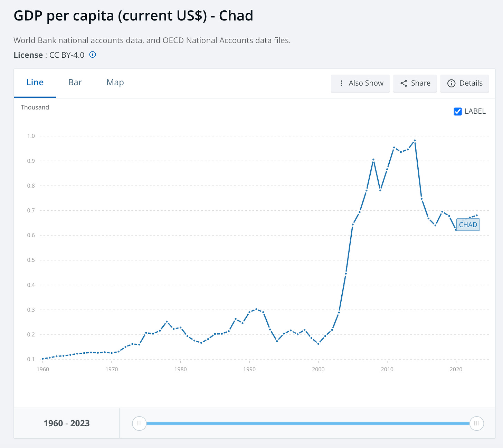This screenshot has width=503, height=448.
Task: Click the CHAD label on the chart
Action: tap(468, 224)
